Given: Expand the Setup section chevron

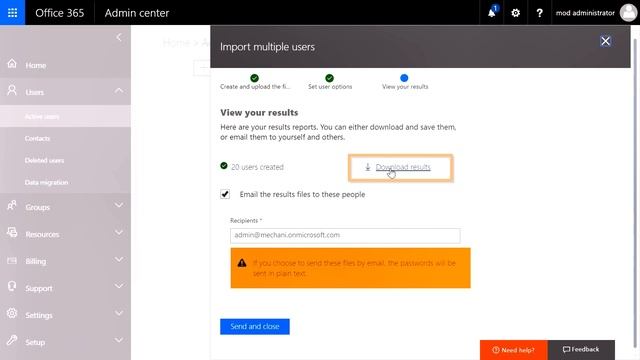Looking at the screenshot, I should pos(119,340).
